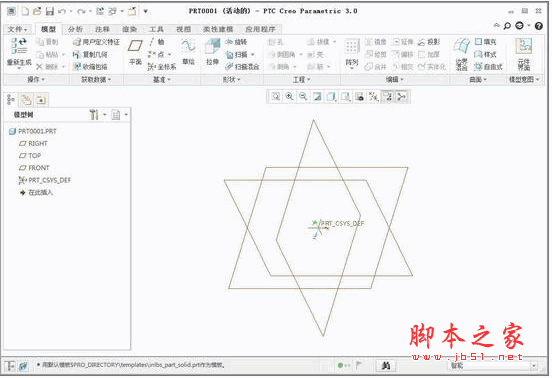Click the Pattern (阵列) icon
Viewport: 552px width, 378px height.
[x=351, y=53]
